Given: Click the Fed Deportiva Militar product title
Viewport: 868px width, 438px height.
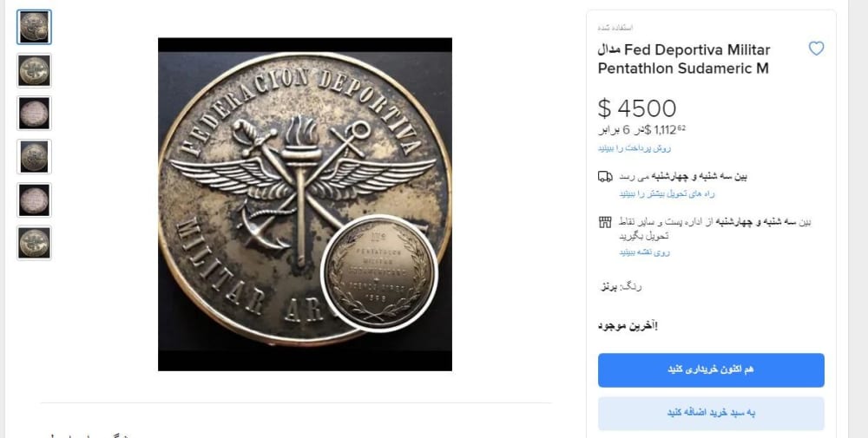Looking at the screenshot, I should click(684, 59).
